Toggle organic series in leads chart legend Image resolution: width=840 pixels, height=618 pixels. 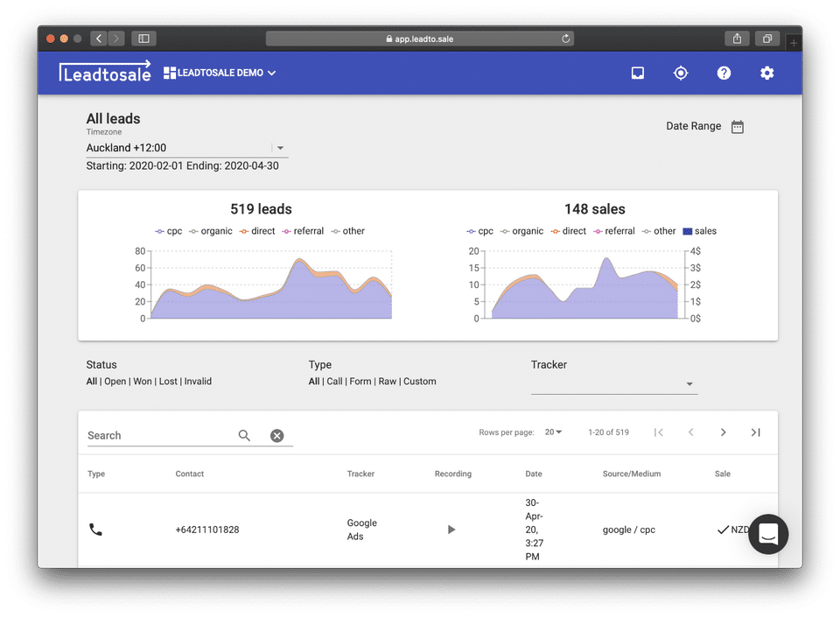[211, 231]
